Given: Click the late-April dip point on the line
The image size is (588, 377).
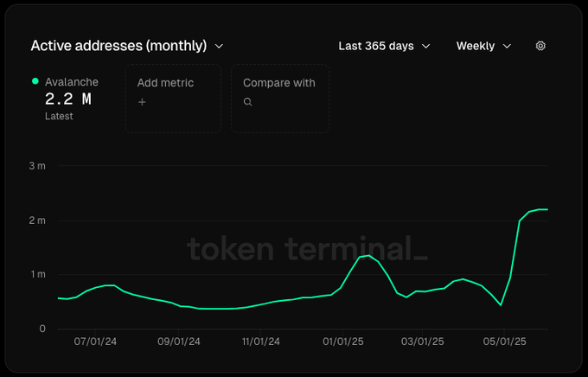Looking at the screenshot, I should point(501,305).
